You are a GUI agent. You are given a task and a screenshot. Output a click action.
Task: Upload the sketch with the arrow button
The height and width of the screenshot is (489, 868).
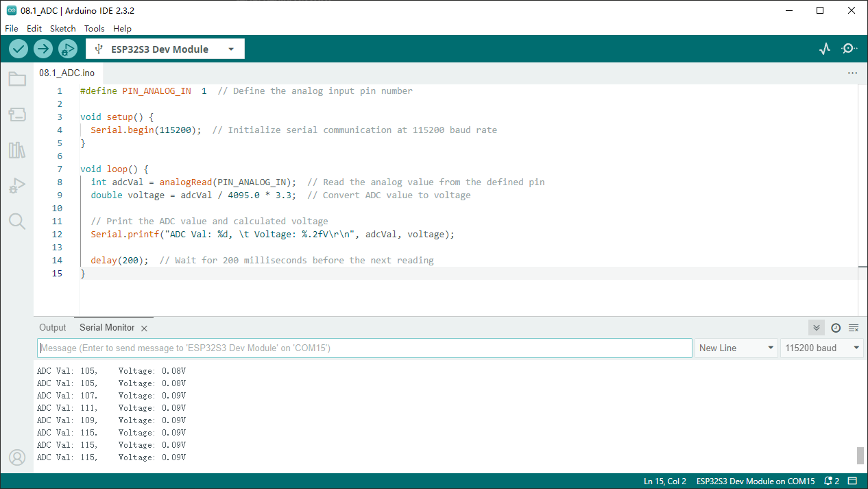43,49
